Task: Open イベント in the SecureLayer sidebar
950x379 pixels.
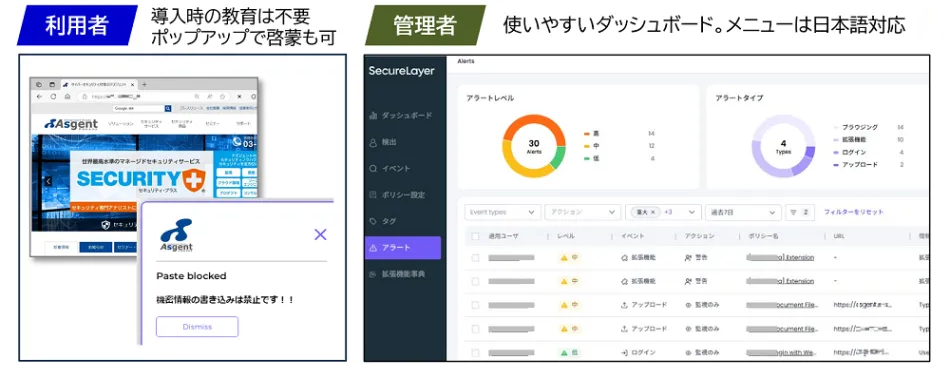Action: [390, 168]
